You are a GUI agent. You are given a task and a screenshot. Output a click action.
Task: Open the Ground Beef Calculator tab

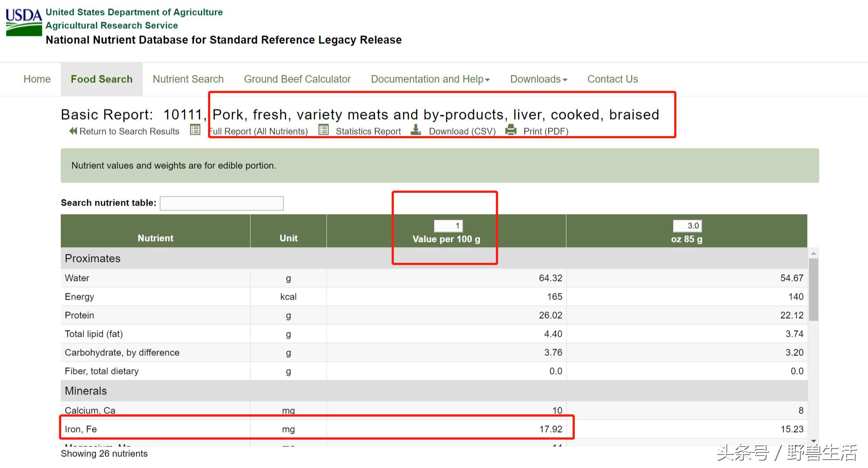point(297,79)
